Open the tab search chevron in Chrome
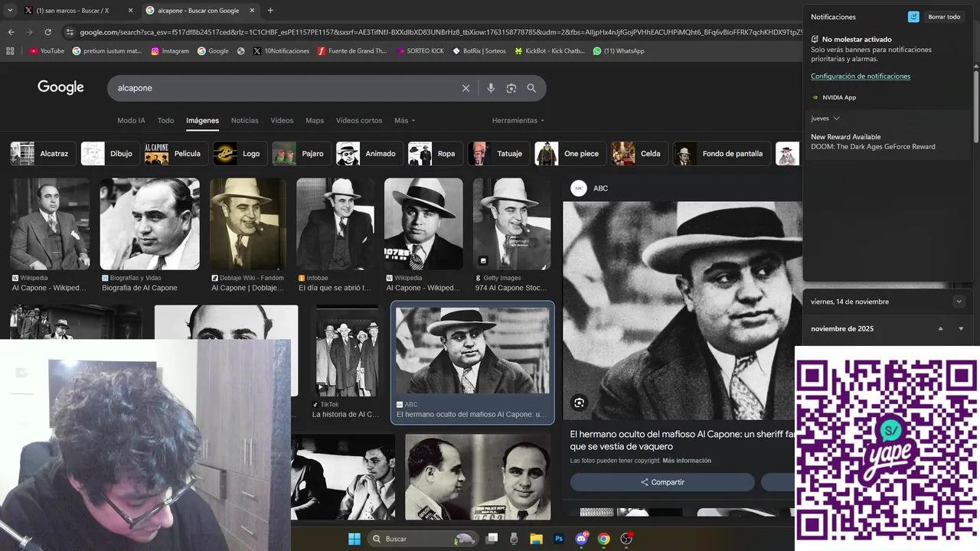Viewport: 980px width, 551px height. 10,11
